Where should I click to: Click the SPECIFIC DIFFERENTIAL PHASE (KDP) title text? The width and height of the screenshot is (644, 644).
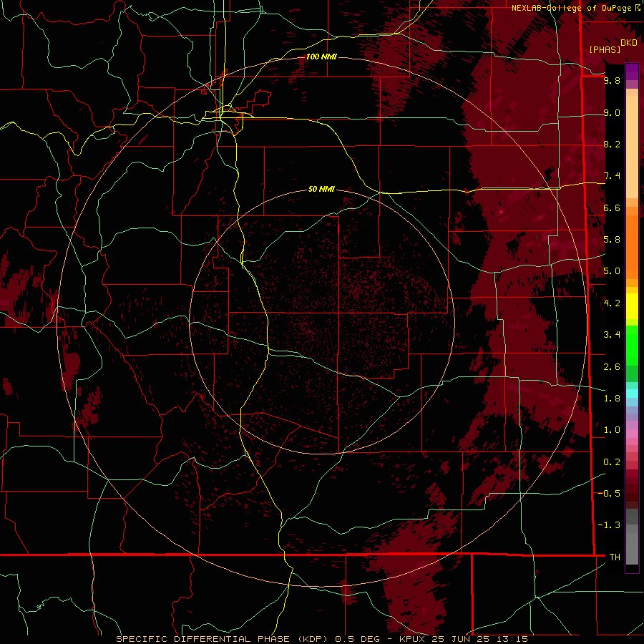[x=222, y=639]
